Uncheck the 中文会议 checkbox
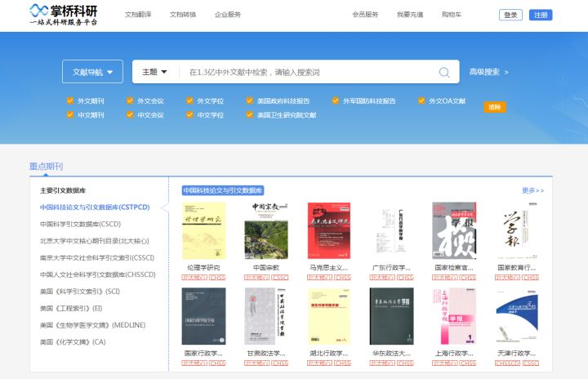This screenshot has height=379, width=588. click(x=130, y=114)
